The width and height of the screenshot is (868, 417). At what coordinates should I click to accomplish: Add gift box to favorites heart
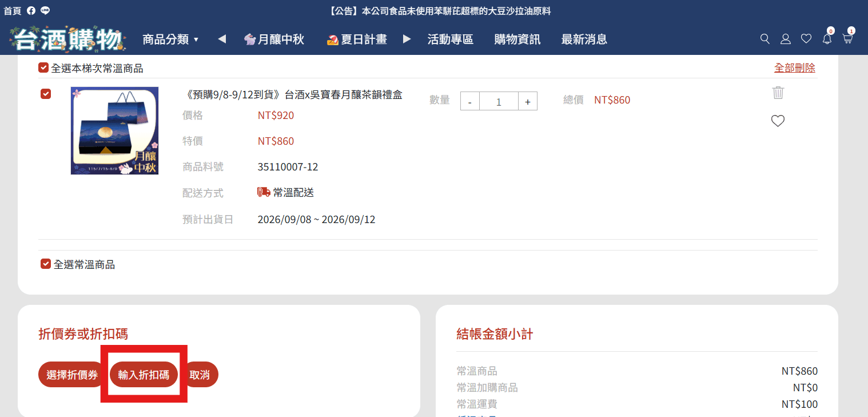(x=778, y=121)
